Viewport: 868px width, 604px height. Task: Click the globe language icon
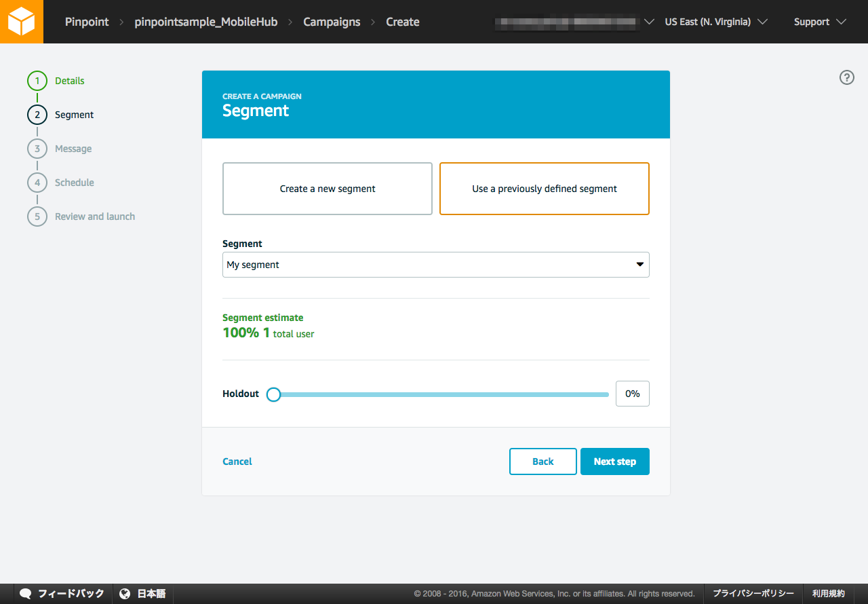(125, 594)
